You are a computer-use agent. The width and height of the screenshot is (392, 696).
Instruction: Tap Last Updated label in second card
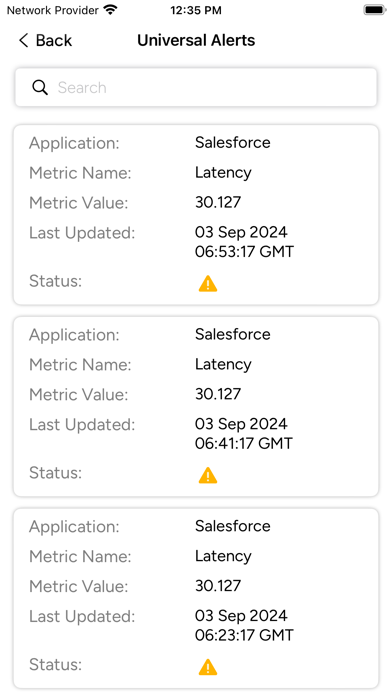point(82,425)
